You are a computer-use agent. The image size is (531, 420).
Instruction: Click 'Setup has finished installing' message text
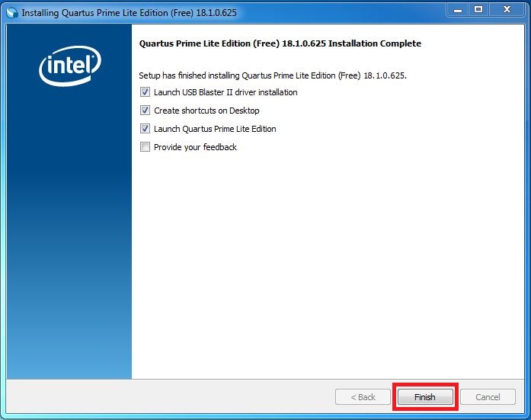click(273, 75)
